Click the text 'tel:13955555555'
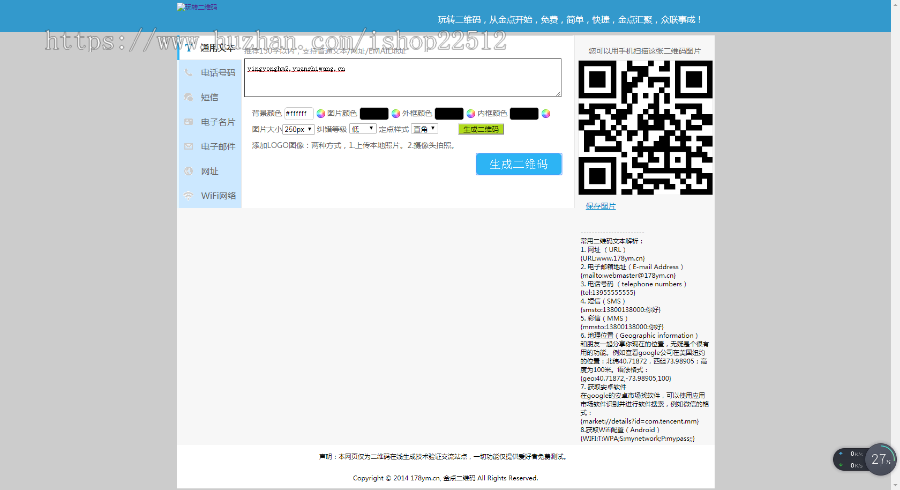Screen dimensions: 900x490 click(x=608, y=293)
